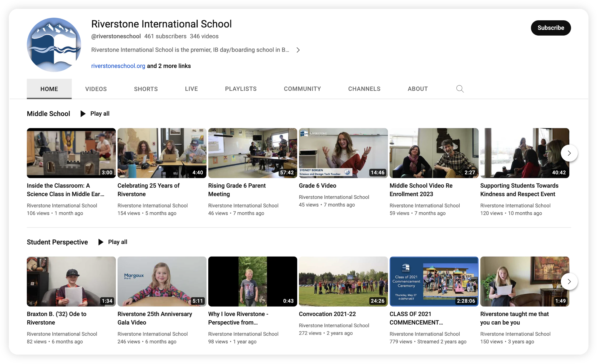
Task: Open the 40:42 Kindness and Respect Event thumbnail
Action: click(525, 153)
